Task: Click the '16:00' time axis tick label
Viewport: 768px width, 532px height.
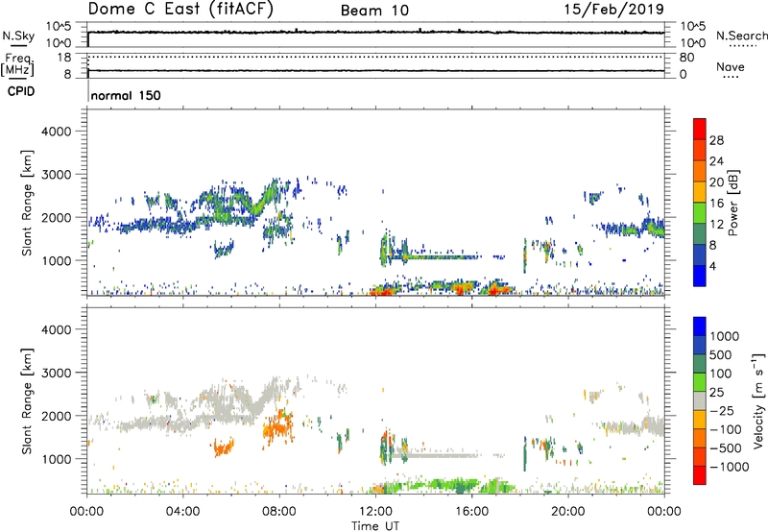Action: (x=471, y=512)
